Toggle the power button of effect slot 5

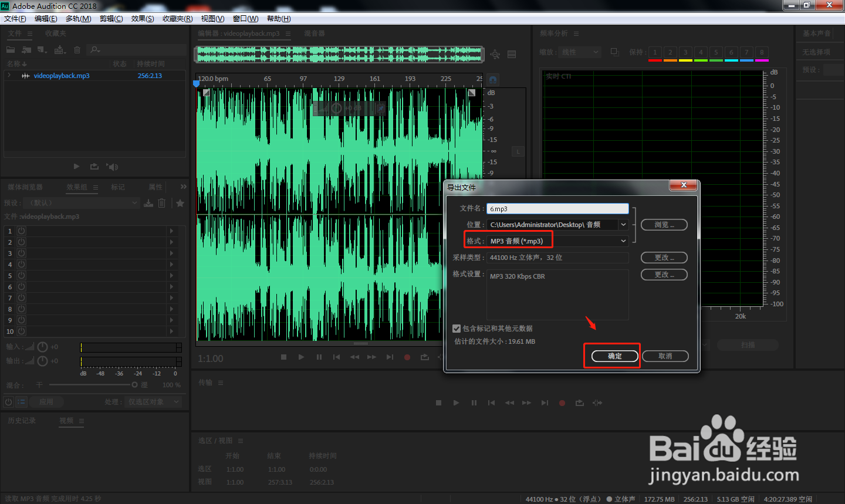click(x=21, y=276)
